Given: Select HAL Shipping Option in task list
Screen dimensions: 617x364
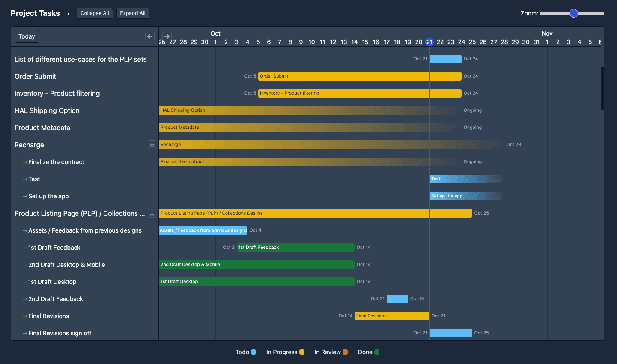Looking at the screenshot, I should [x=47, y=110].
